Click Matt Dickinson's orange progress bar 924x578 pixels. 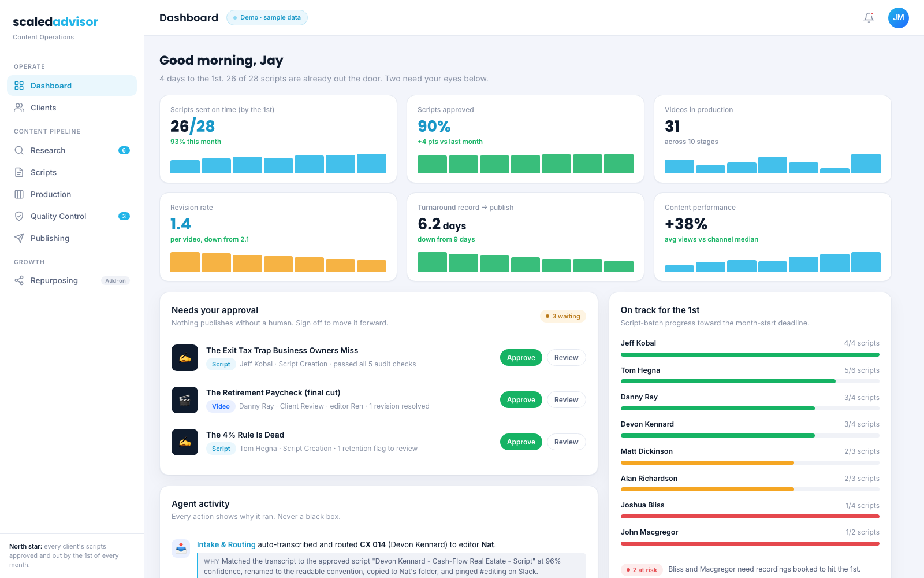[x=750, y=462]
